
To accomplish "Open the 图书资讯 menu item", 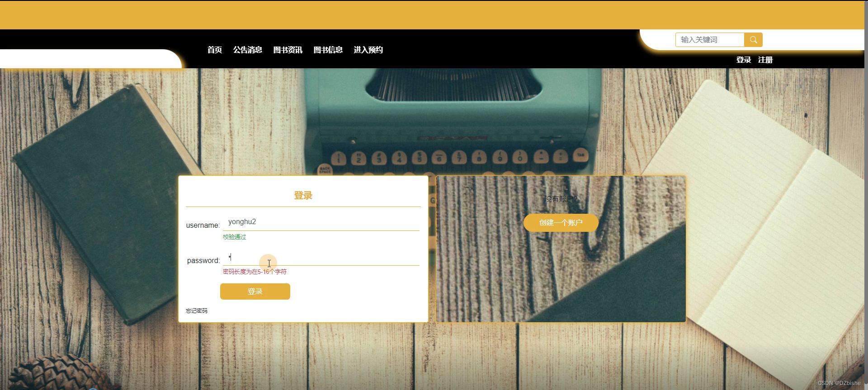I will [x=288, y=50].
